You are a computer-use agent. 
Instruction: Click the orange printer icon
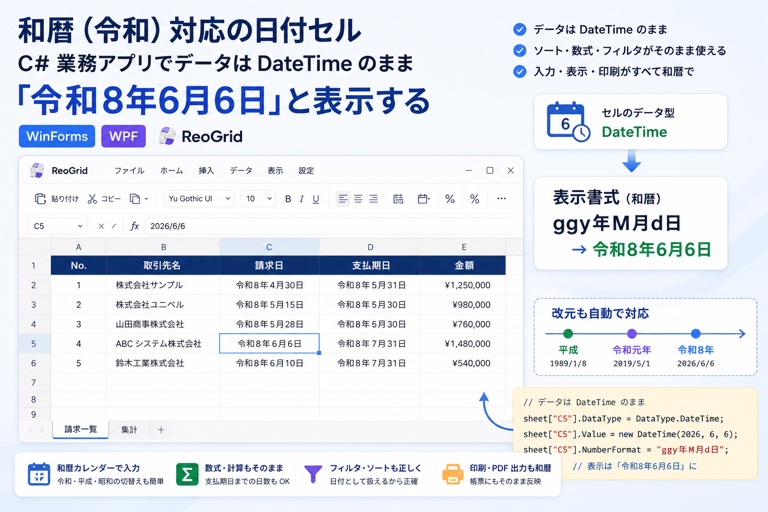(453, 474)
